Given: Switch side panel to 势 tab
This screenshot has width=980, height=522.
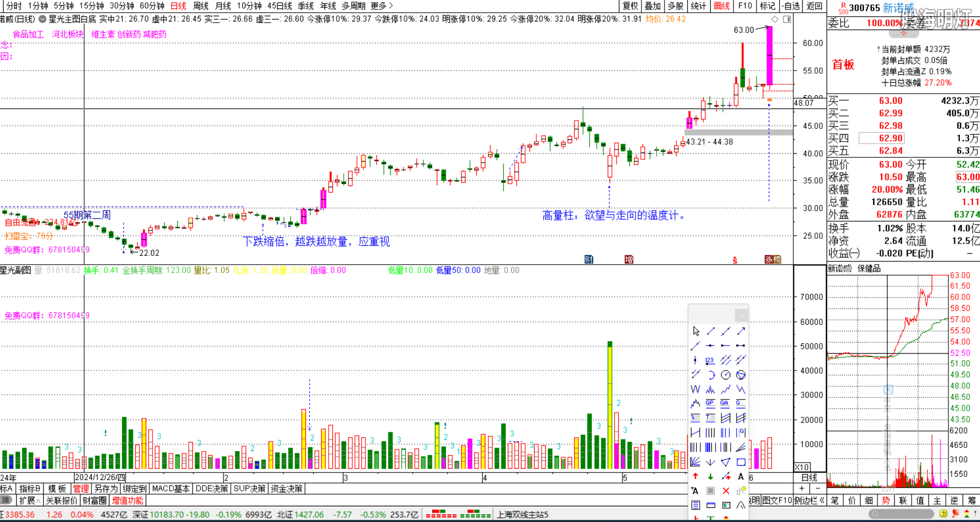Looking at the screenshot, I should click(886, 500).
